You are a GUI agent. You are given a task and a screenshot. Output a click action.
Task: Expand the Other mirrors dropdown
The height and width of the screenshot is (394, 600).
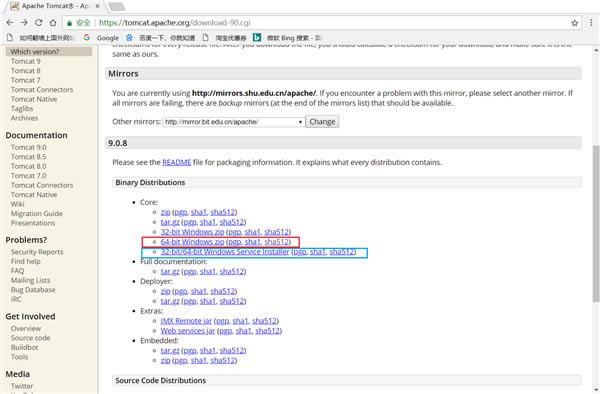pyautogui.click(x=233, y=122)
